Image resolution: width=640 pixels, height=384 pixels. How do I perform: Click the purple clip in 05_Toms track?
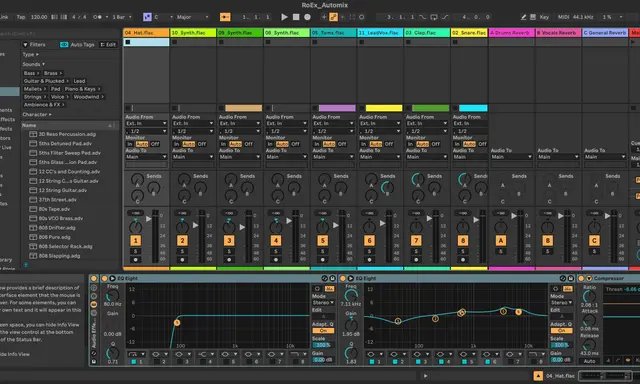(x=337, y=108)
